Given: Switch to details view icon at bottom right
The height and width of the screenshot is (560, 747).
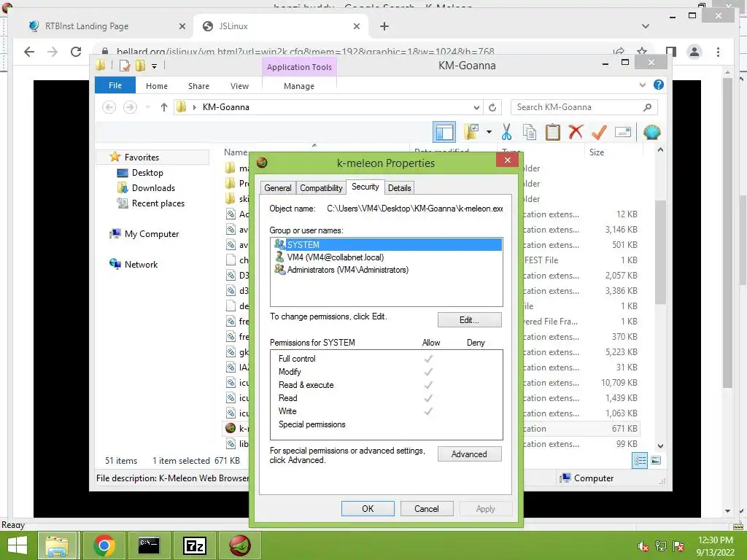Looking at the screenshot, I should click(x=639, y=460).
